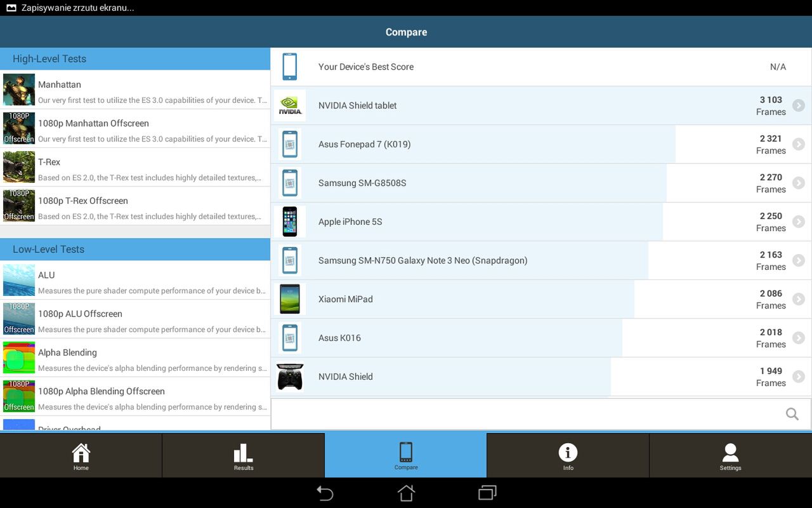Click the 2 250 Frames score
This screenshot has width=812, height=508.
tap(771, 222)
